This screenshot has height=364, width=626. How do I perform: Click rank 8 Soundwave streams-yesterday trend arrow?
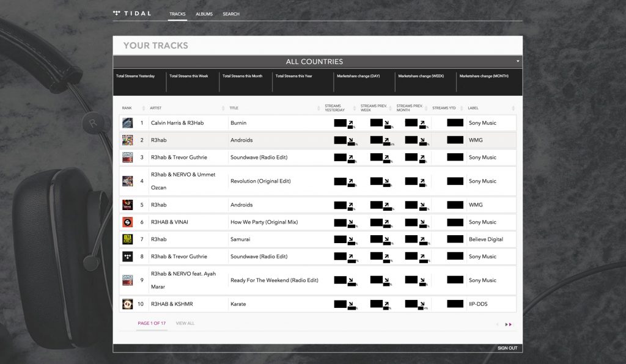point(350,257)
